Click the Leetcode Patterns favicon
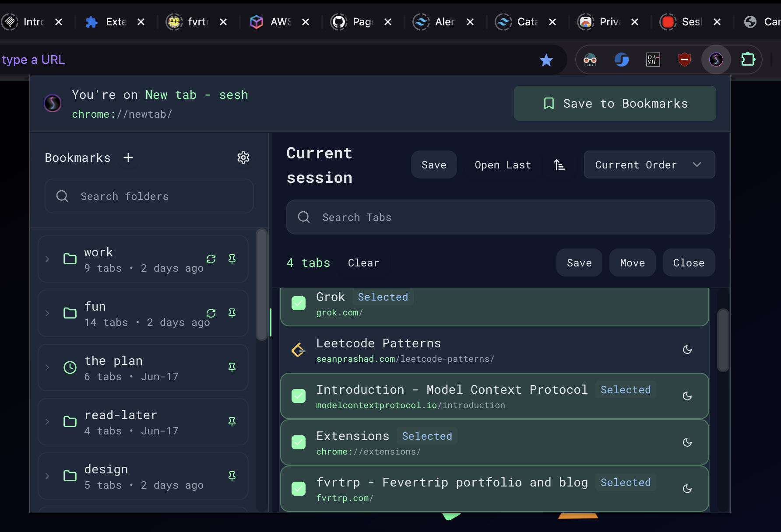Image resolution: width=781 pixels, height=532 pixels. [x=299, y=350]
